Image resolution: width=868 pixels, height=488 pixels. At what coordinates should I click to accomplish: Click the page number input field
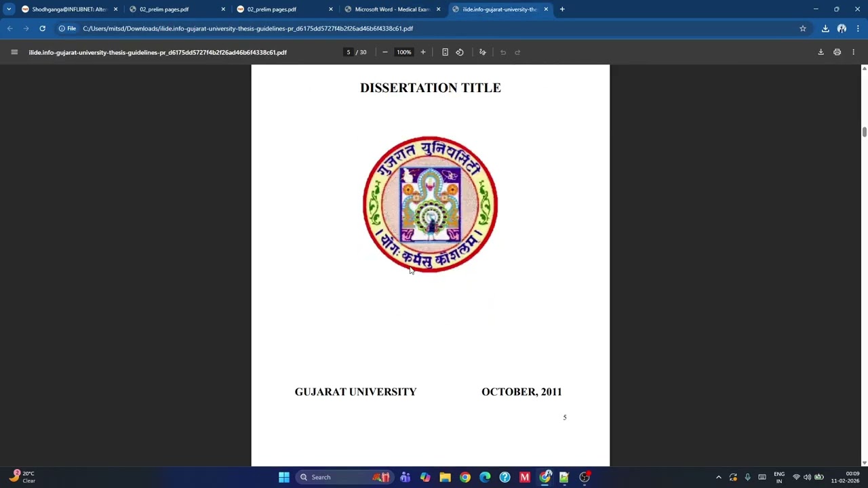click(349, 52)
